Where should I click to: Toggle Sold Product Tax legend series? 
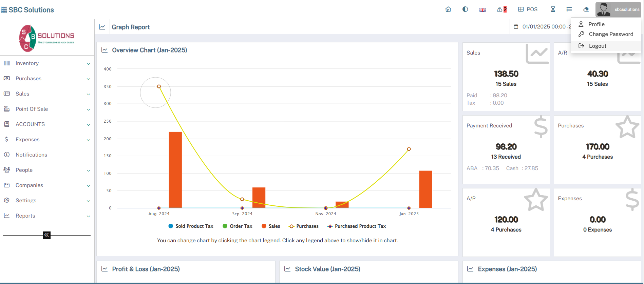[191, 226]
